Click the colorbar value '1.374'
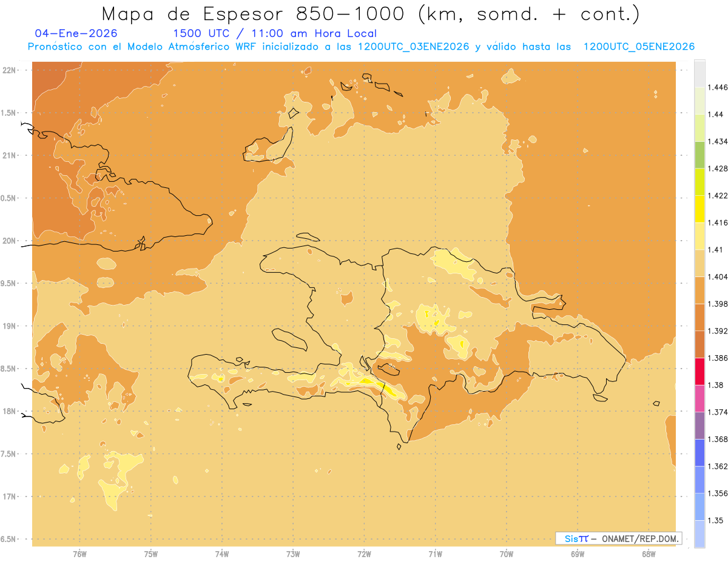728x562 pixels. 718,412
